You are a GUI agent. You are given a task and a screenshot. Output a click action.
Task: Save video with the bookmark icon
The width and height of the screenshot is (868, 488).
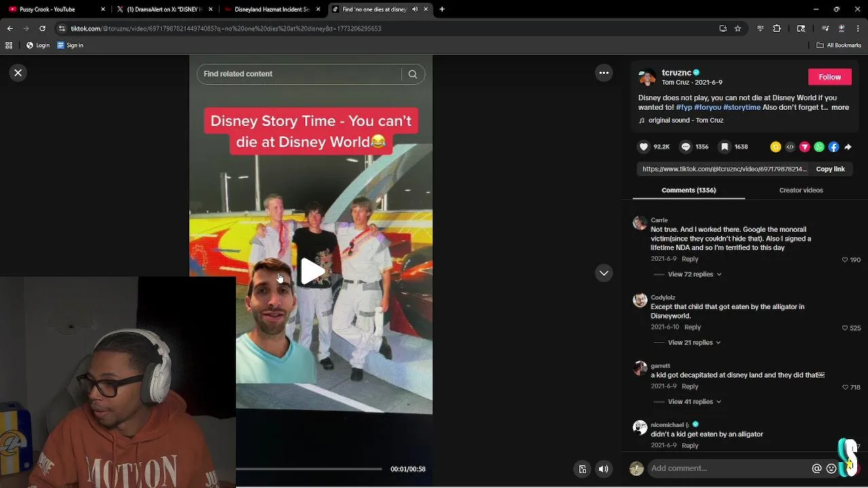click(x=725, y=146)
